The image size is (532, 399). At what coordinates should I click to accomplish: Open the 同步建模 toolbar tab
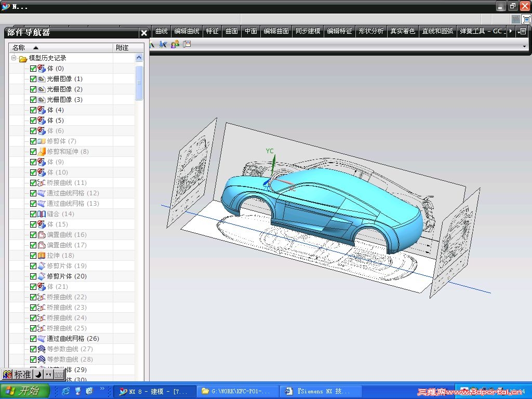point(308,31)
